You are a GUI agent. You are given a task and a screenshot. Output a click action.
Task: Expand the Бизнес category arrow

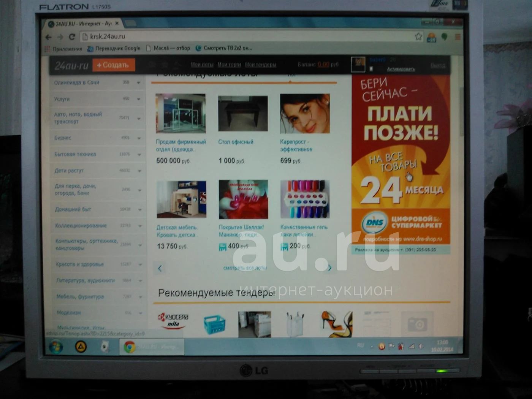click(139, 138)
